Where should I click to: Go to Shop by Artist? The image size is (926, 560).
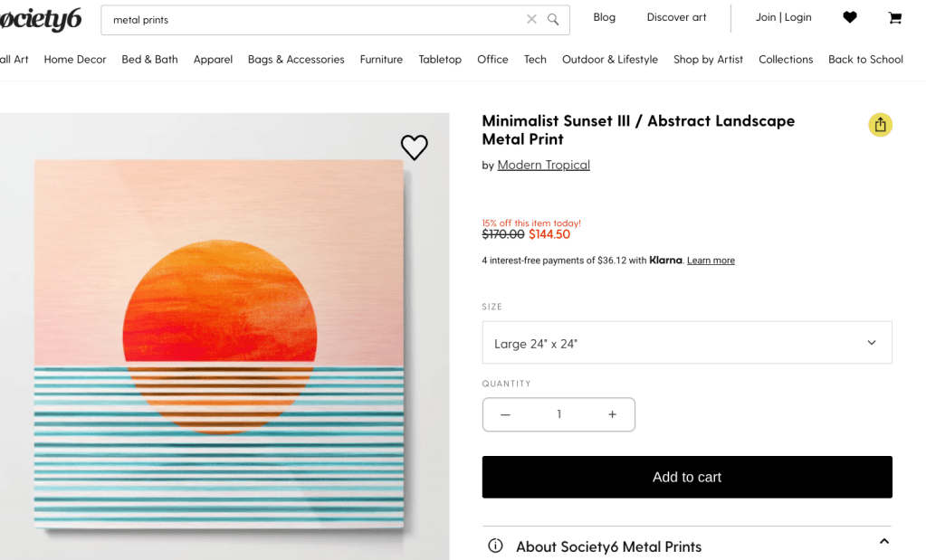[708, 60]
